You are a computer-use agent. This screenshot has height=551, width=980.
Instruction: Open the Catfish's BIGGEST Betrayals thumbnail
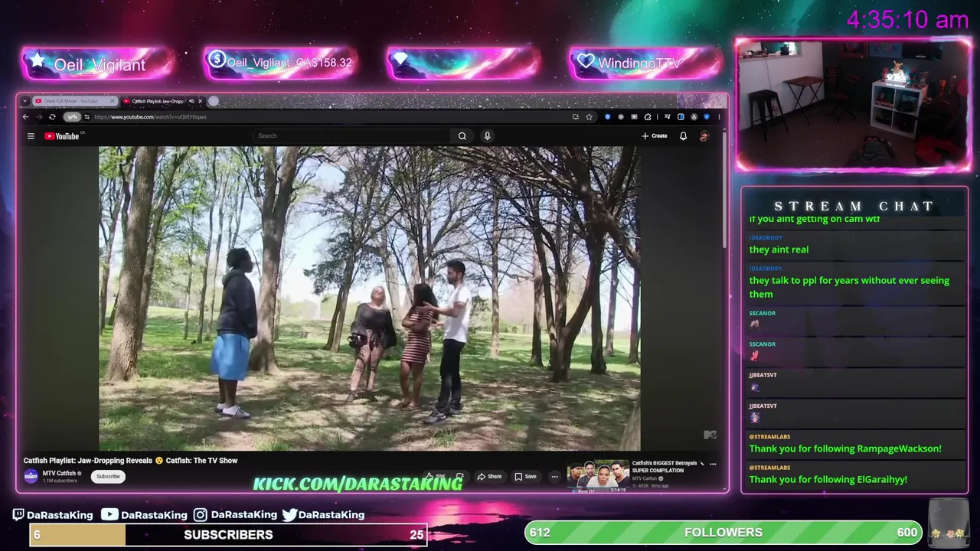click(x=598, y=476)
